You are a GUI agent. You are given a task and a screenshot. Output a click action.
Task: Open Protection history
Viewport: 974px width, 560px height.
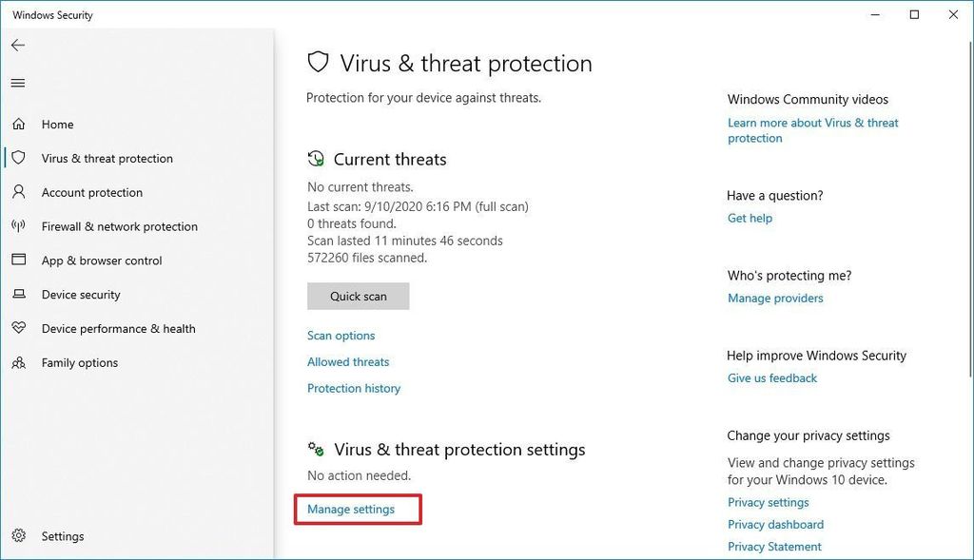point(353,388)
